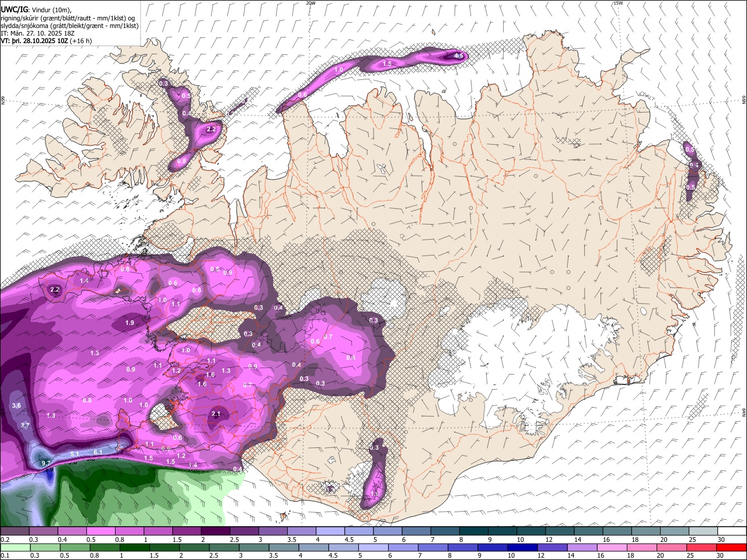The height and width of the screenshot is (560, 747).
Task: Click the '(+16 h)' forecast offset text
Action: tap(81, 41)
